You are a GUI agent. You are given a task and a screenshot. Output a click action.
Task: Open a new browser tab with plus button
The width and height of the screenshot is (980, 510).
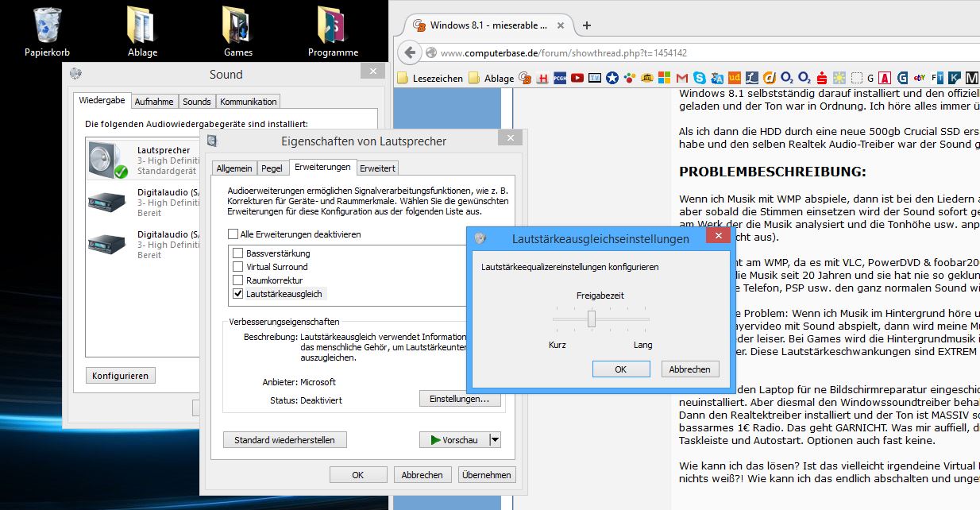pos(587,25)
